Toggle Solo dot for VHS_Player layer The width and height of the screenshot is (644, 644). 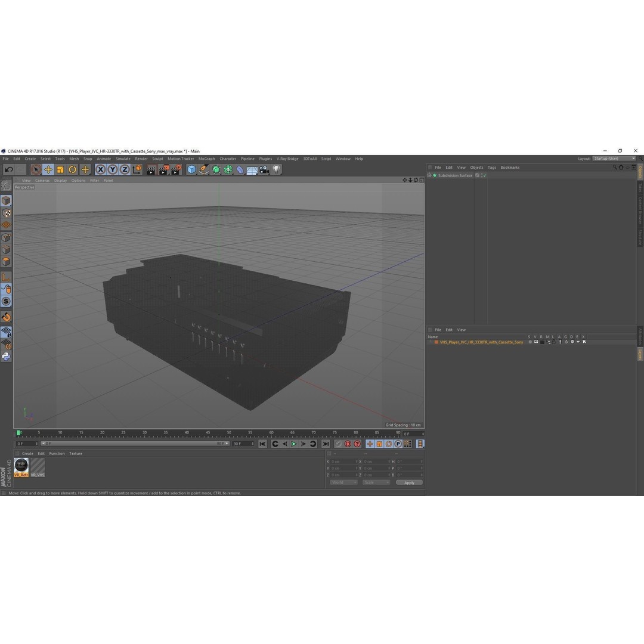click(x=530, y=342)
